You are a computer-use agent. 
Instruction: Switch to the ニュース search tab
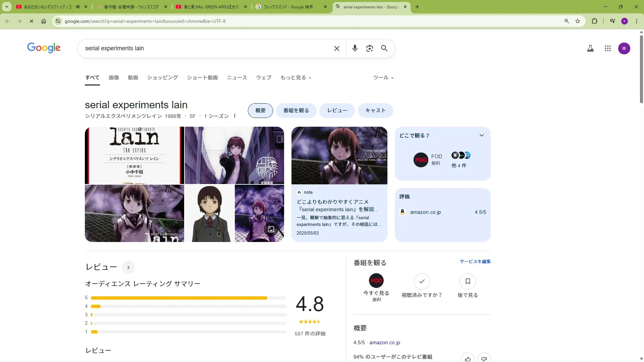click(x=236, y=78)
